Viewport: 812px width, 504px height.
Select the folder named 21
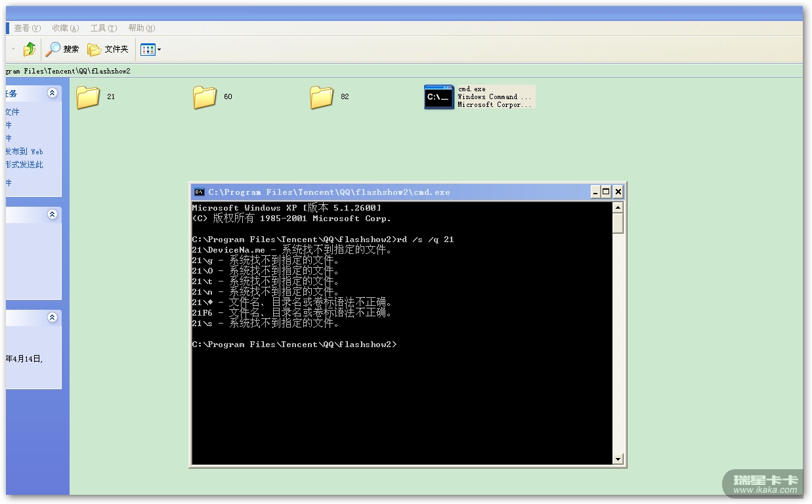pyautogui.click(x=88, y=97)
